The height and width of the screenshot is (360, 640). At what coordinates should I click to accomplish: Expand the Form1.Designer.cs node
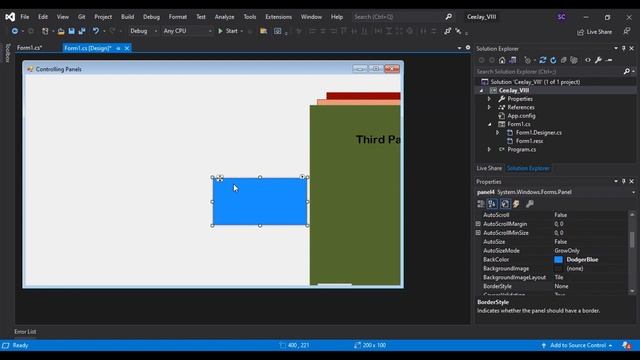click(x=498, y=133)
